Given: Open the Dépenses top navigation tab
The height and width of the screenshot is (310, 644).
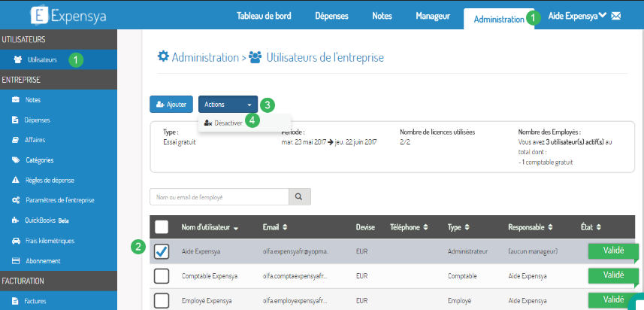Looking at the screenshot, I should coord(332,16).
